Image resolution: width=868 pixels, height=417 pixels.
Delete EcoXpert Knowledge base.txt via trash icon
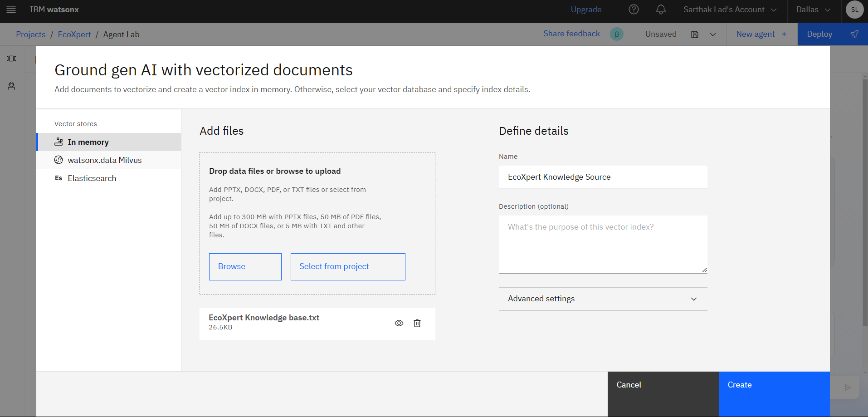coord(417,323)
